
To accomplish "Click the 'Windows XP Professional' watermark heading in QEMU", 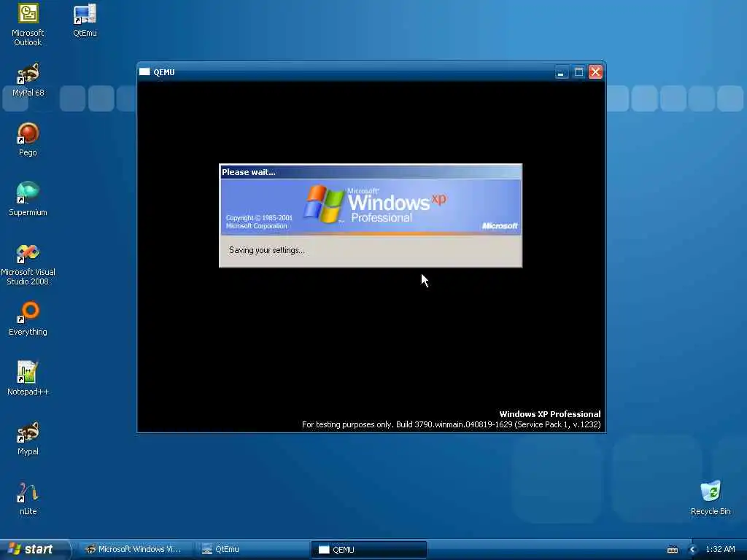I will [550, 414].
